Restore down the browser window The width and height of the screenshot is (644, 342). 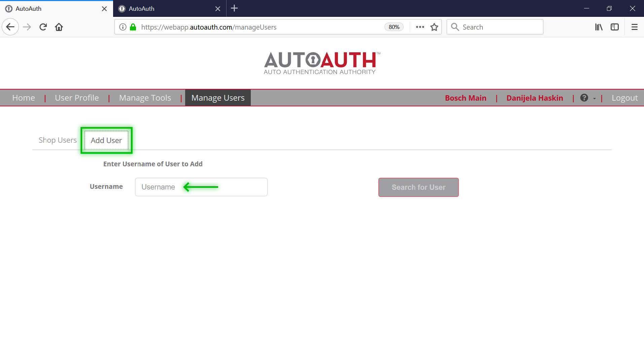609,8
